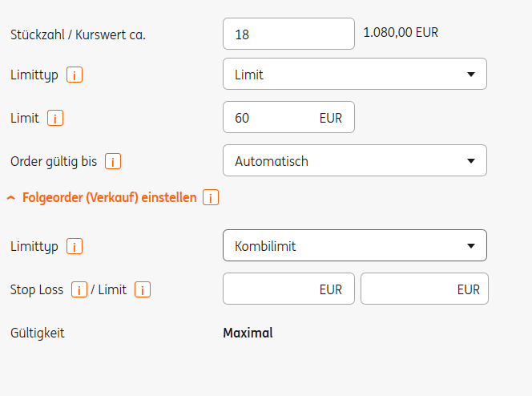Show info for "Order gültig bis"

click(x=113, y=162)
